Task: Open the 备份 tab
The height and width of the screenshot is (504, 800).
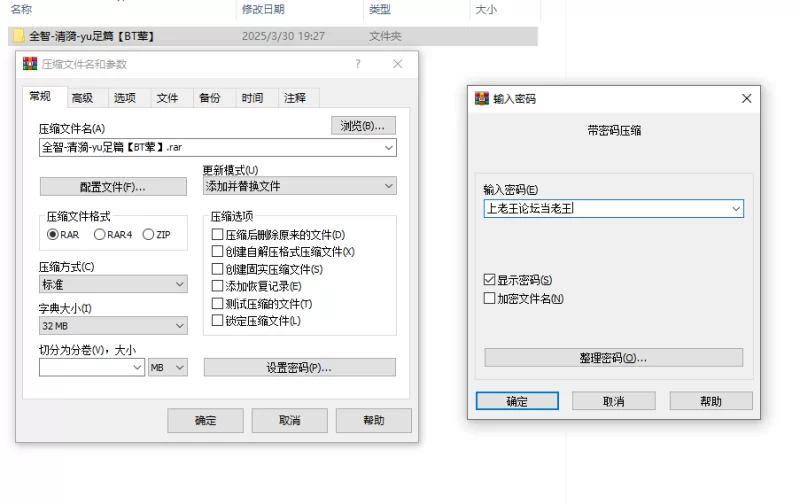Action: pos(210,98)
